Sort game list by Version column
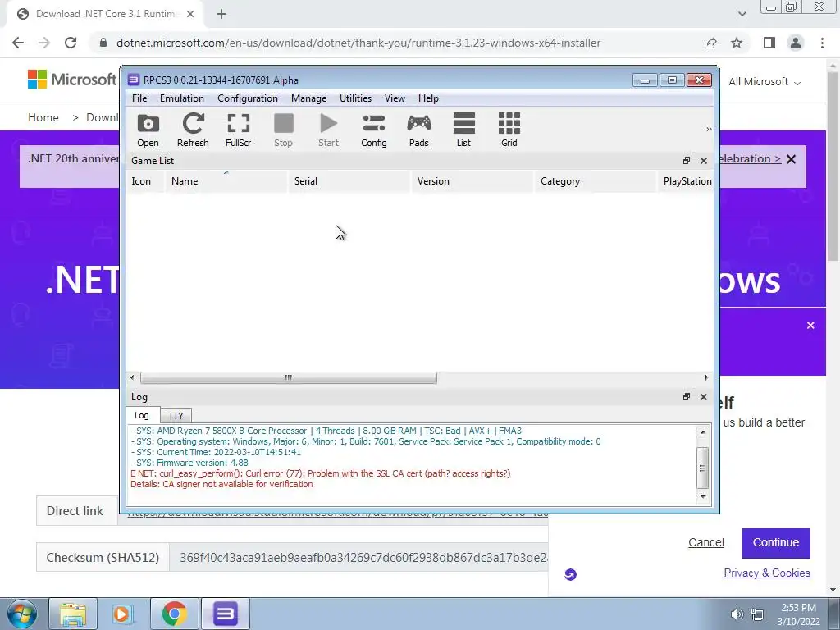 tap(472, 181)
